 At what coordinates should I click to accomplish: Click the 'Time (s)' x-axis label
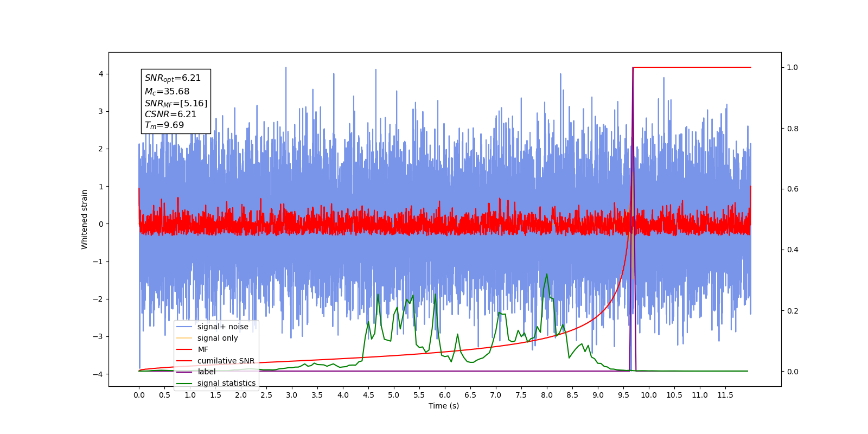click(444, 406)
